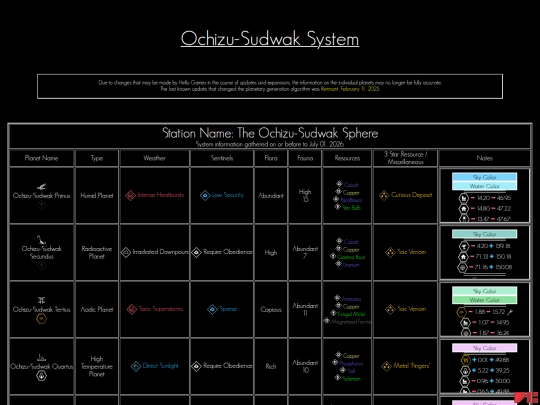The image size is (540, 405).
Task: Click the Resources column header
Action: pyautogui.click(x=347, y=158)
